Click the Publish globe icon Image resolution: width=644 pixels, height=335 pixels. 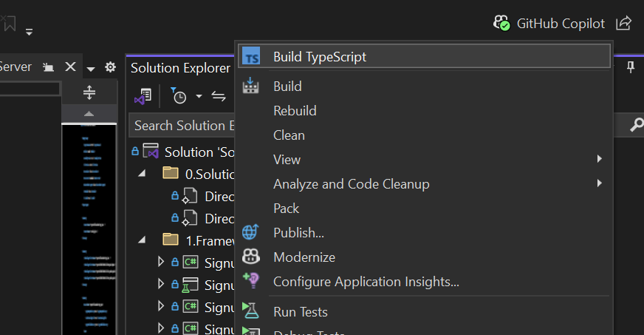pyautogui.click(x=251, y=232)
